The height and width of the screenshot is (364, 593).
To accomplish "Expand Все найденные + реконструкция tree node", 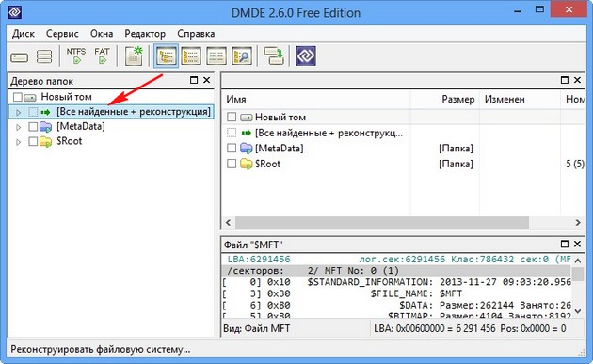I will tap(18, 112).
